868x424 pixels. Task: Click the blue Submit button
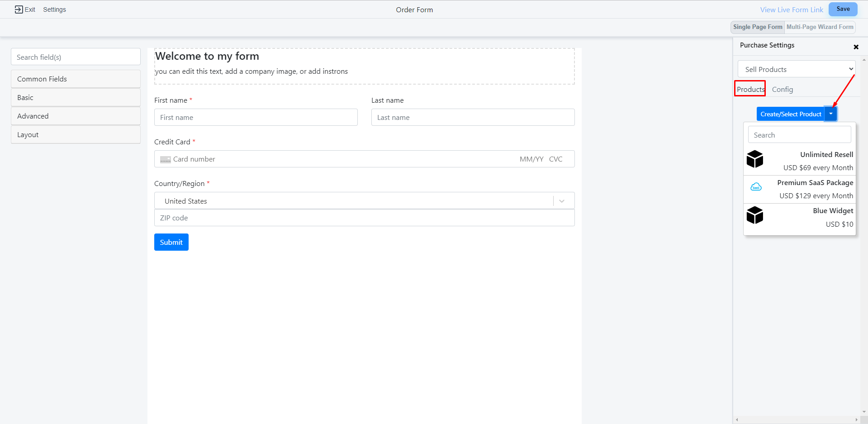(171, 242)
